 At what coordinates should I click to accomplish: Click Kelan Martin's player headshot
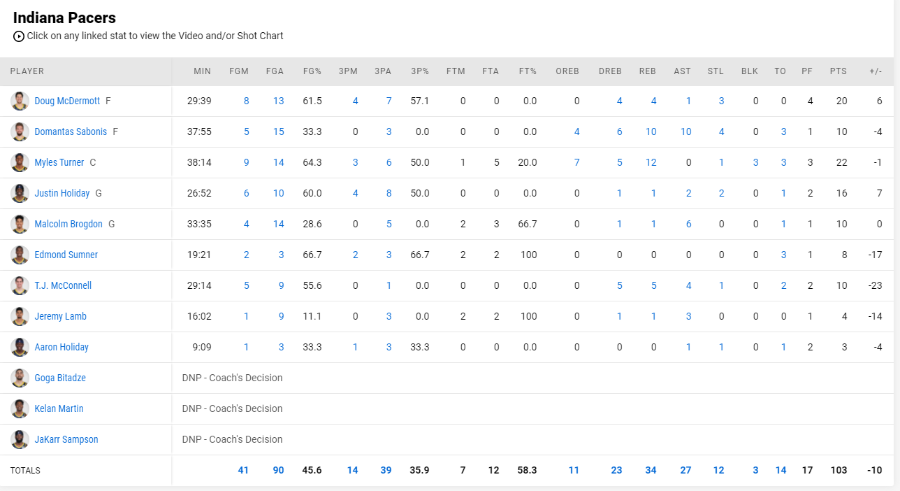20,409
